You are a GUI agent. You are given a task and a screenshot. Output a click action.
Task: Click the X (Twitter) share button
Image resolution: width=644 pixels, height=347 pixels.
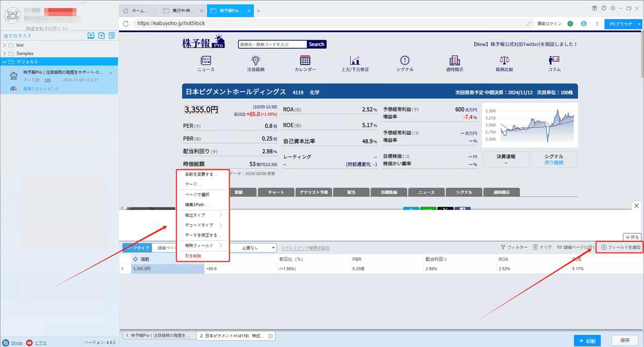445,209
